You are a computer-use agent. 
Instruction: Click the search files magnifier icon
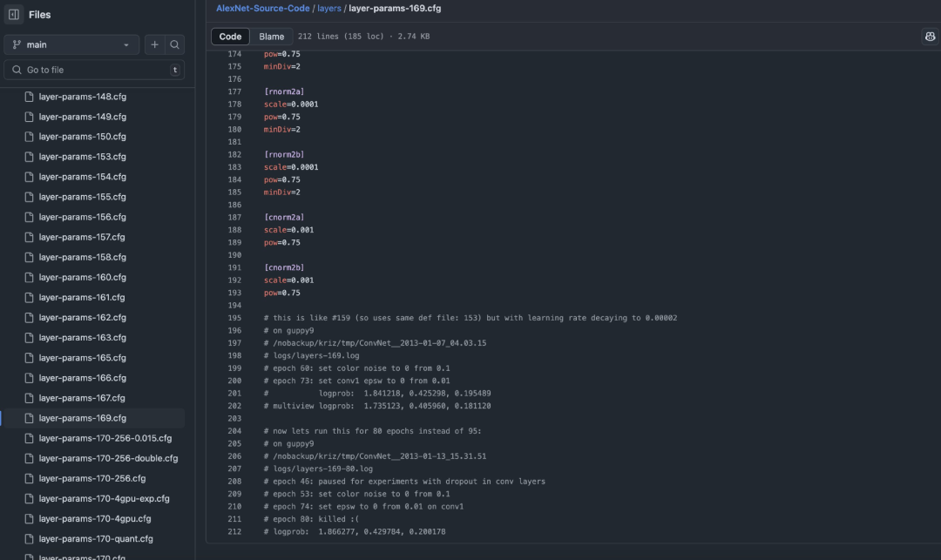click(174, 44)
